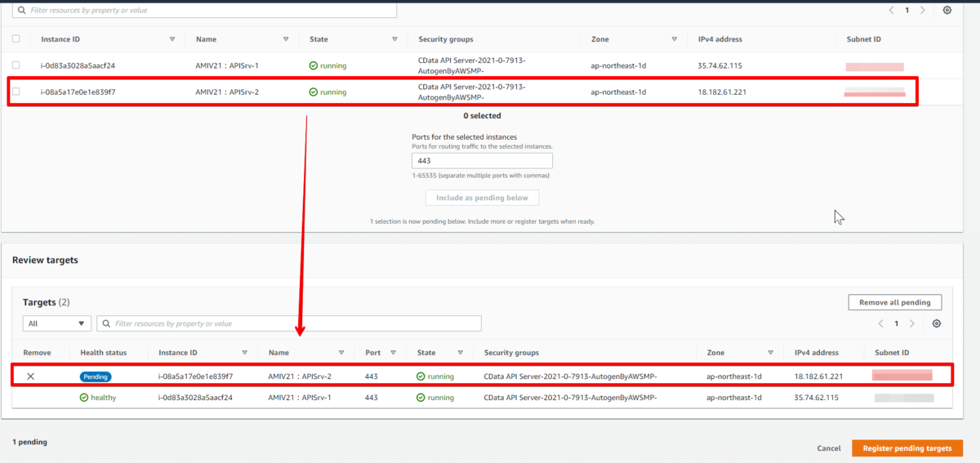Click the 0 selected label
The height and width of the screenshot is (463, 980).
[x=482, y=116]
